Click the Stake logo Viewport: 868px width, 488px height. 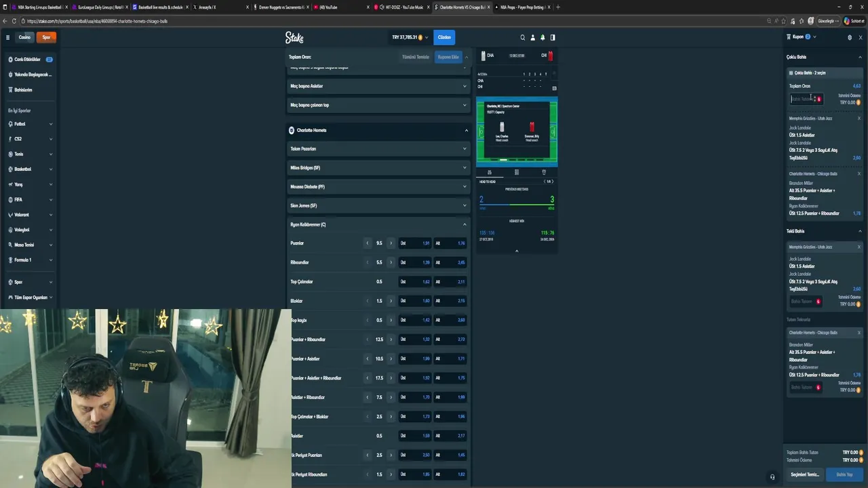(294, 37)
